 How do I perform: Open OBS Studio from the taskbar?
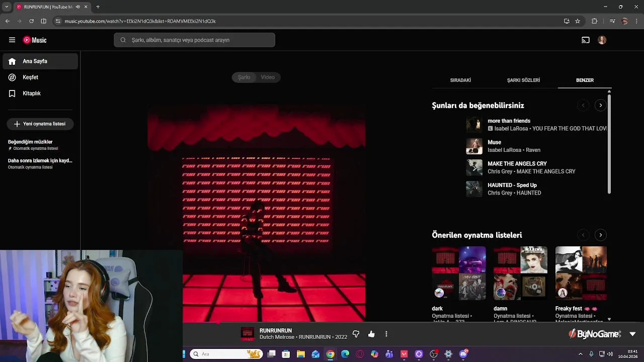click(434, 354)
